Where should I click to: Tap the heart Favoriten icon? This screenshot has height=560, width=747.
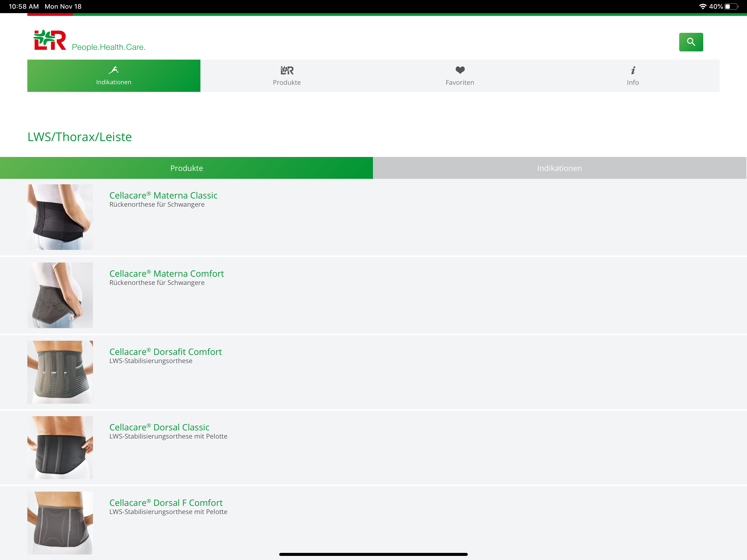click(460, 70)
